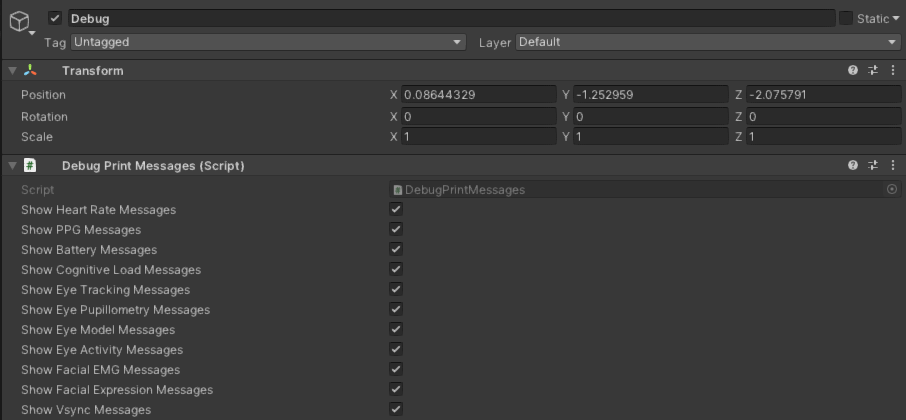Viewport: 906px width, 420px height.
Task: Open Transform component help reference
Action: (x=853, y=71)
